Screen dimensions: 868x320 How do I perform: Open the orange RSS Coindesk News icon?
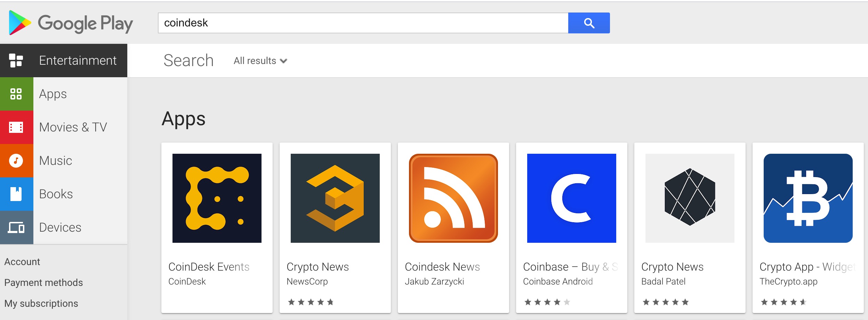point(453,198)
